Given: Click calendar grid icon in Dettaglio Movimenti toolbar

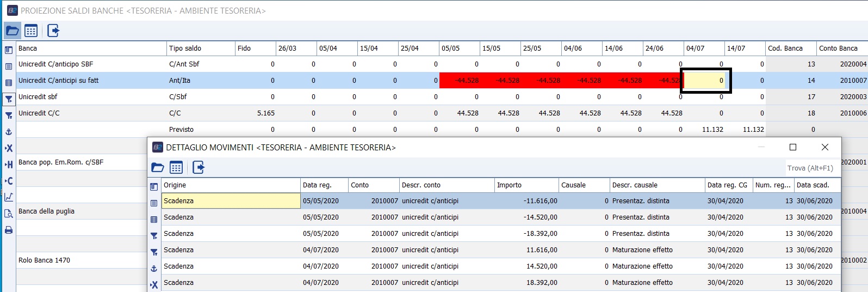Looking at the screenshot, I should pyautogui.click(x=176, y=167).
